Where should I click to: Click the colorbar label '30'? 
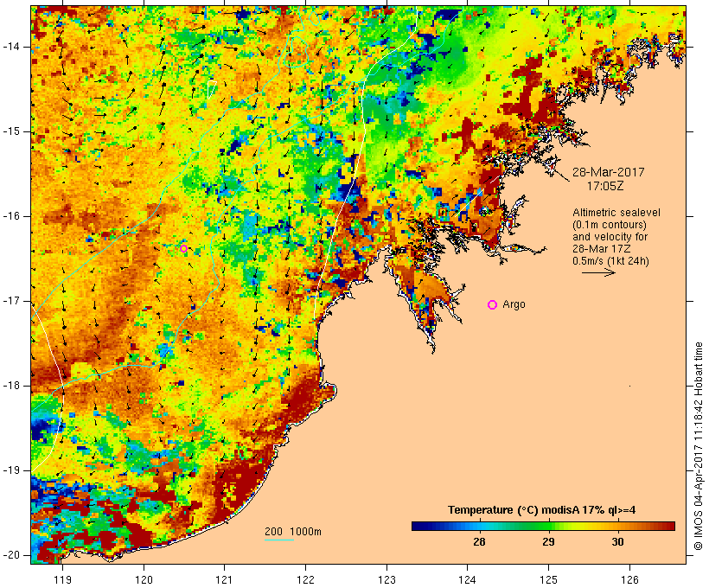click(617, 541)
